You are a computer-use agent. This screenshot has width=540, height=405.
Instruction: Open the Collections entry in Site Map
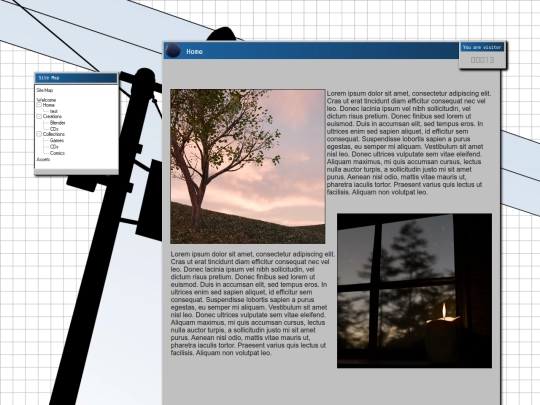coord(54,134)
